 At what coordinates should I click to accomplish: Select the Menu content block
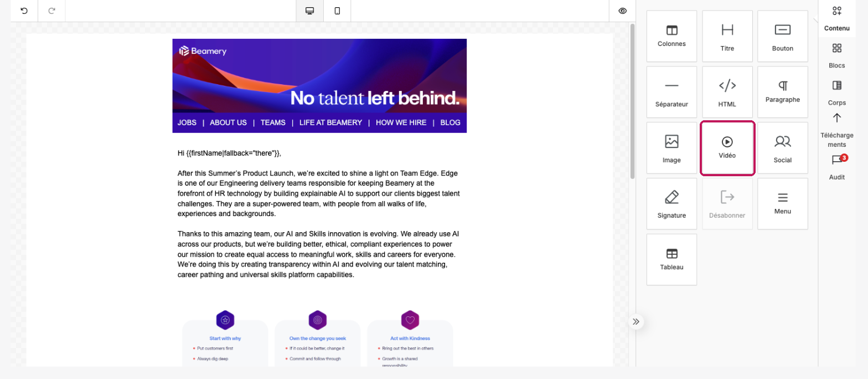[783, 204]
